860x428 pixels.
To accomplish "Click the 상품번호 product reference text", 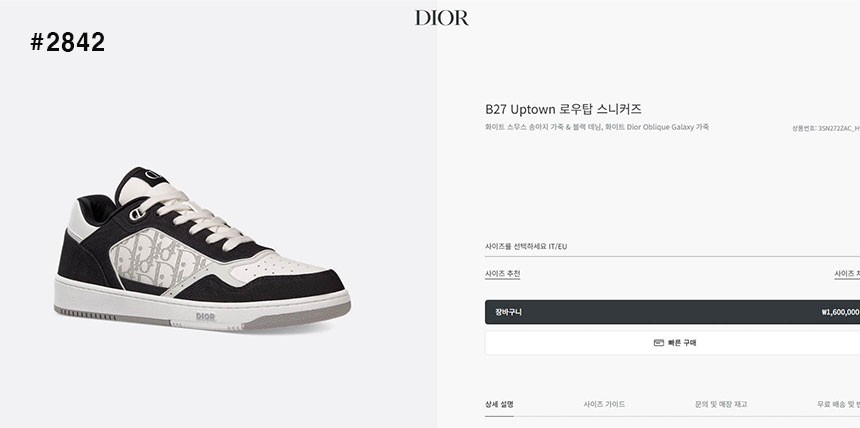I will tap(825, 128).
